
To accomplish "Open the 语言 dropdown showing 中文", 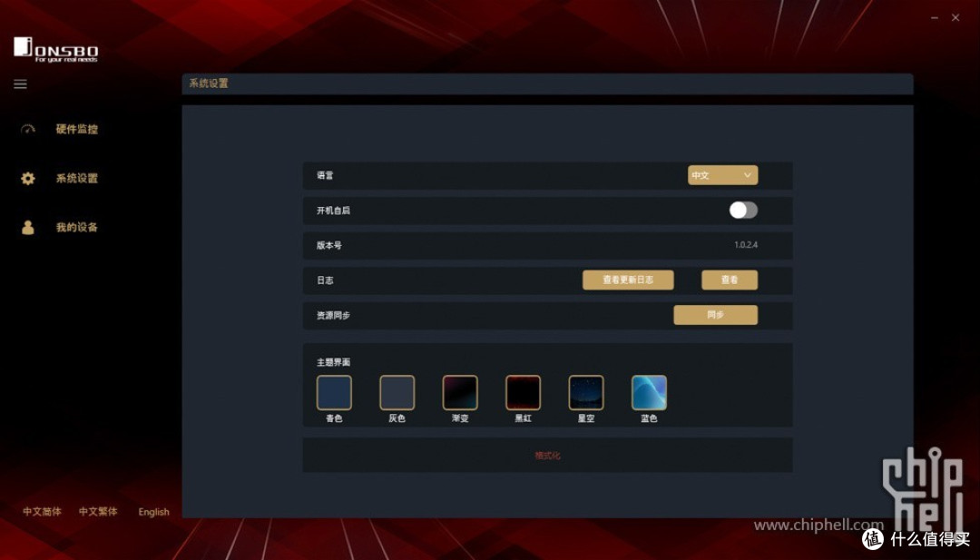I will click(x=722, y=175).
